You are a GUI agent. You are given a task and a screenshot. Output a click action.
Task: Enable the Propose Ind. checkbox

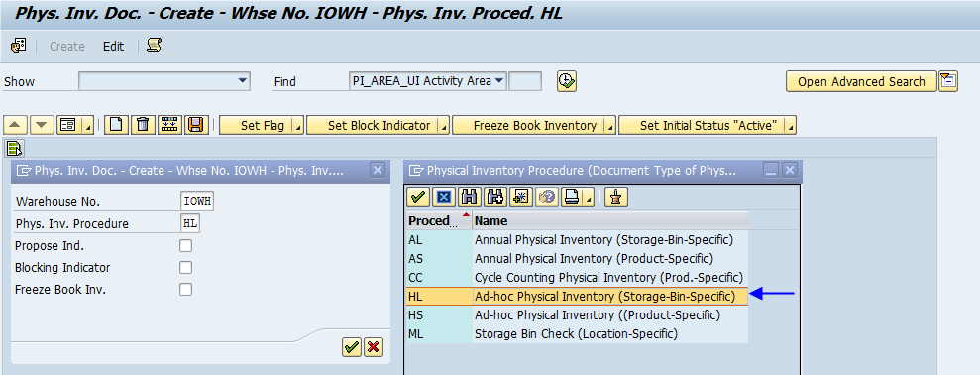pos(185,245)
